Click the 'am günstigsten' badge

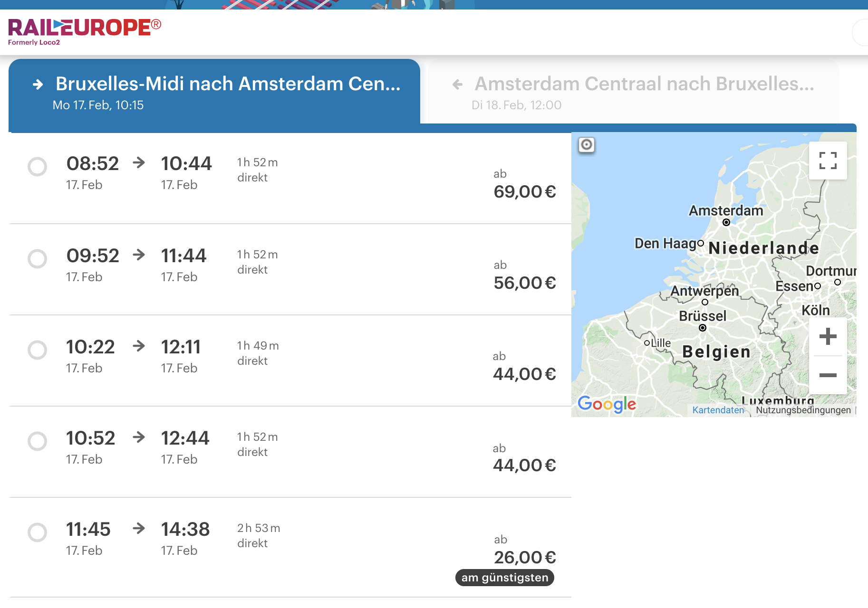click(505, 578)
